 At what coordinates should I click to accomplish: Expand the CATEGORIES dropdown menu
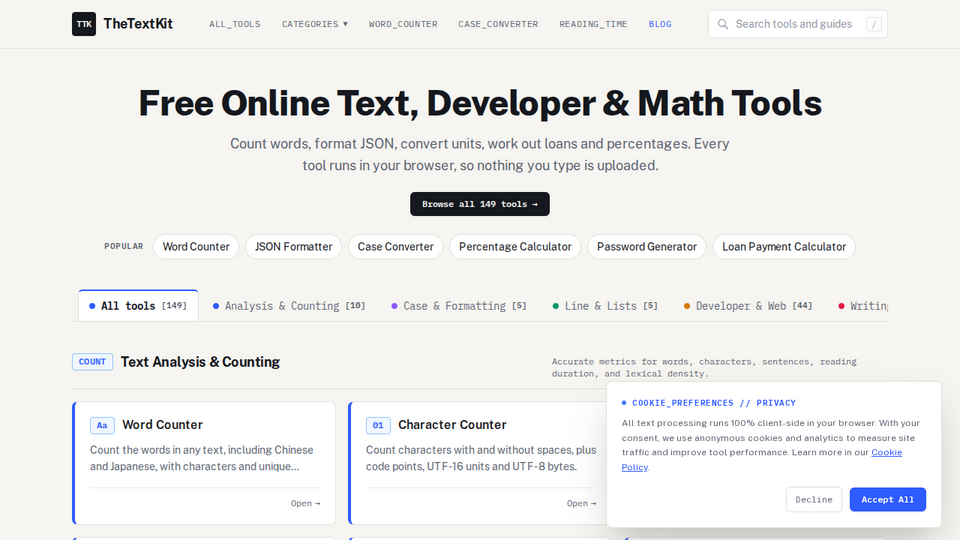pos(315,24)
